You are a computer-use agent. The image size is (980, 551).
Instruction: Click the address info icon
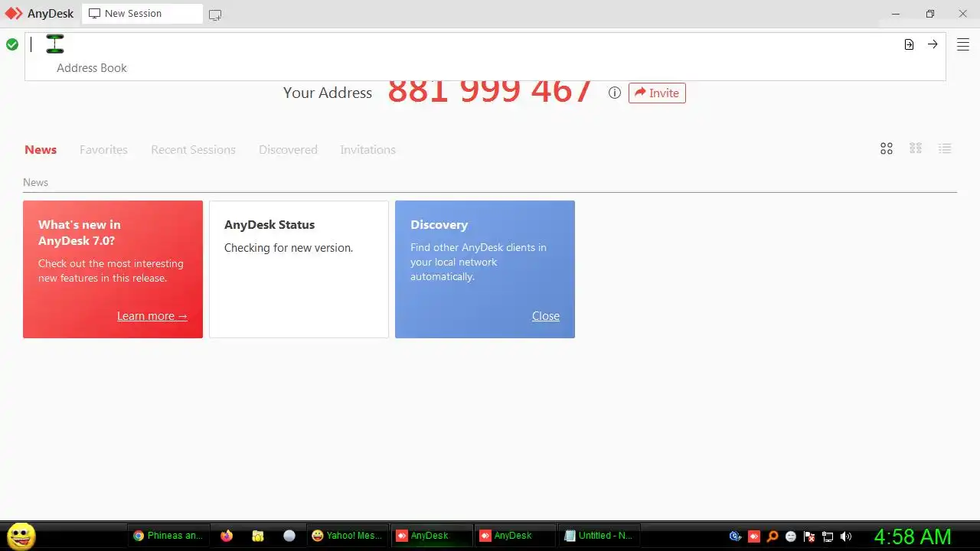coord(614,93)
